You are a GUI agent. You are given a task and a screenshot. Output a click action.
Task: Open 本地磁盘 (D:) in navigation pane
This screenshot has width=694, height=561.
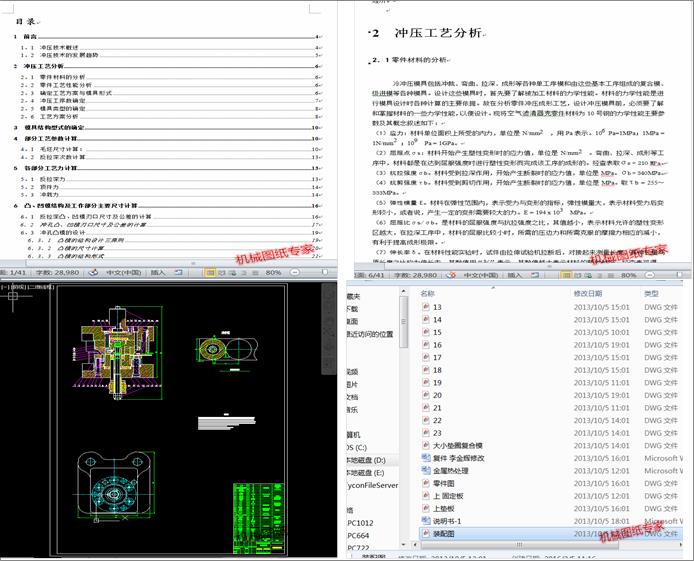click(366, 460)
